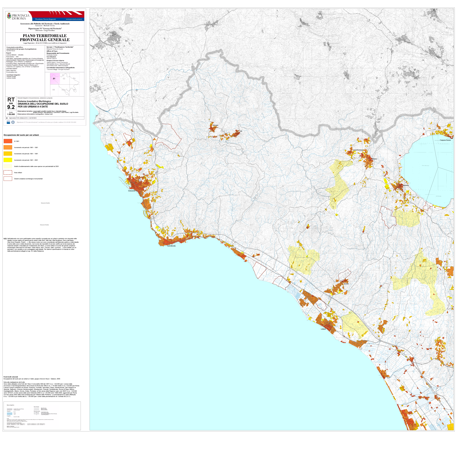Click the 1991 - 2001 increment yellow swatch
The image size is (476, 449).
(8, 160)
